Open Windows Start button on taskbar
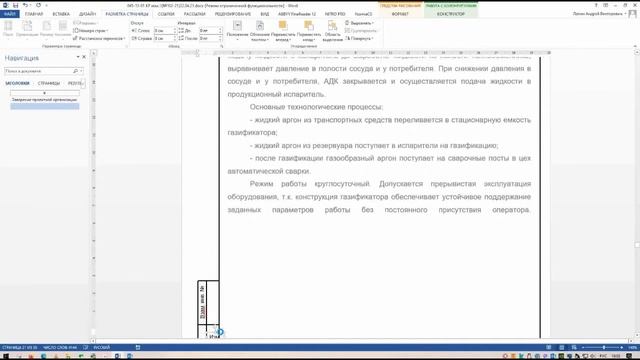The image size is (640, 360). pos(6,356)
